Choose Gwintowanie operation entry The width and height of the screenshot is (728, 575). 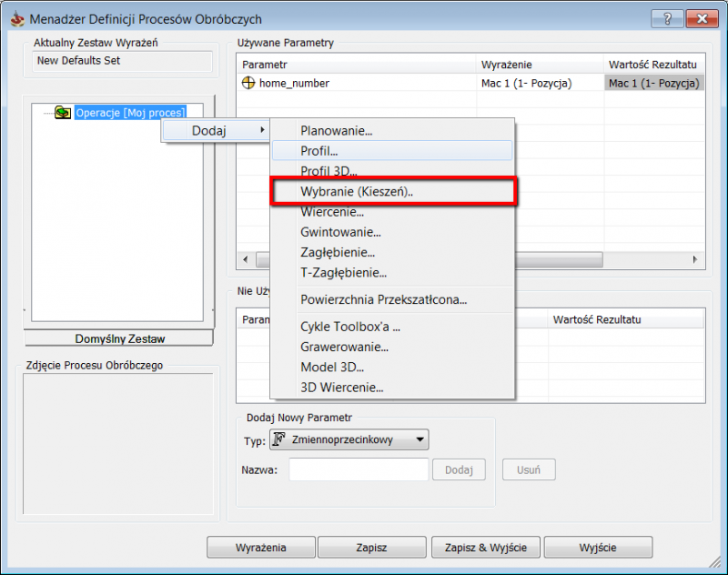tap(340, 232)
